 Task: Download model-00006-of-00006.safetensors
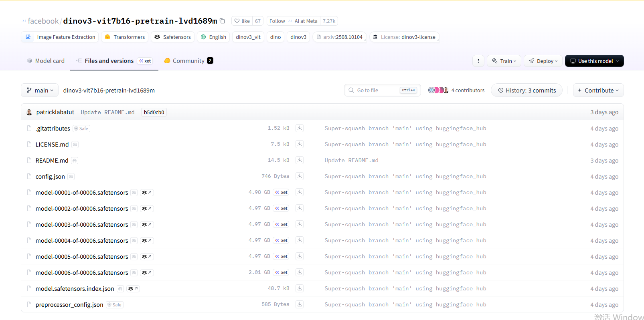300,272
